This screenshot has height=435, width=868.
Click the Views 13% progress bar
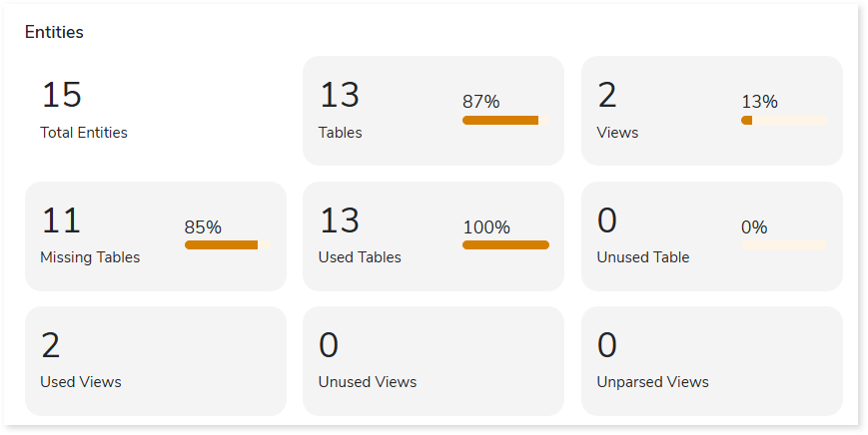(783, 121)
